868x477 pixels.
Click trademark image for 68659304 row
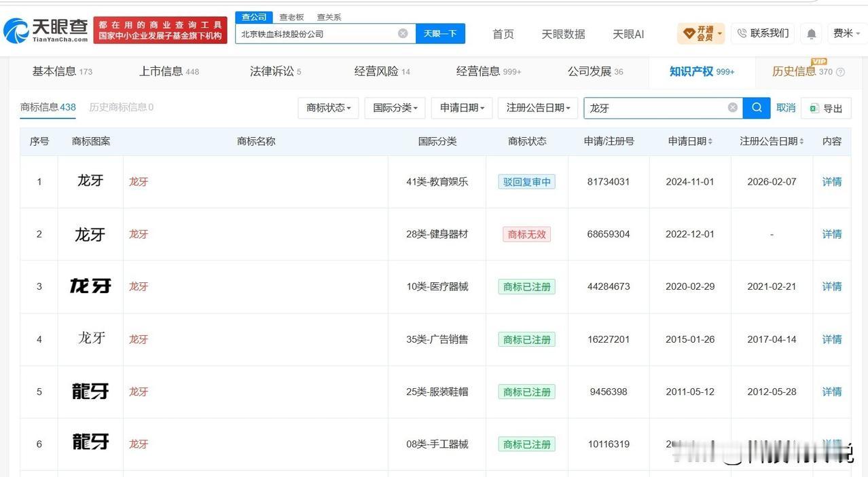coord(90,234)
